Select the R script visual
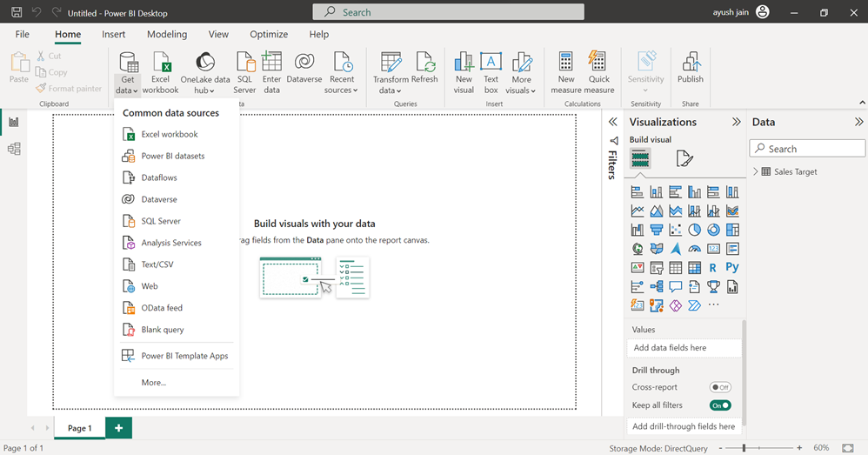The image size is (868, 455). pos(713,268)
